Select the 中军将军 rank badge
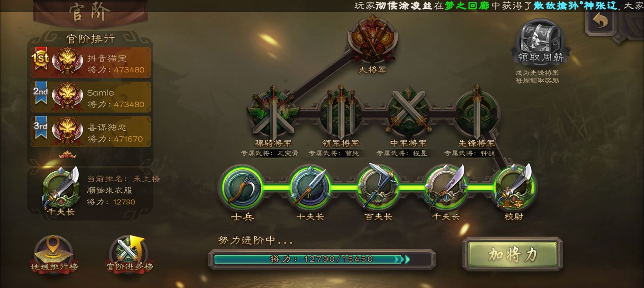 [408, 113]
